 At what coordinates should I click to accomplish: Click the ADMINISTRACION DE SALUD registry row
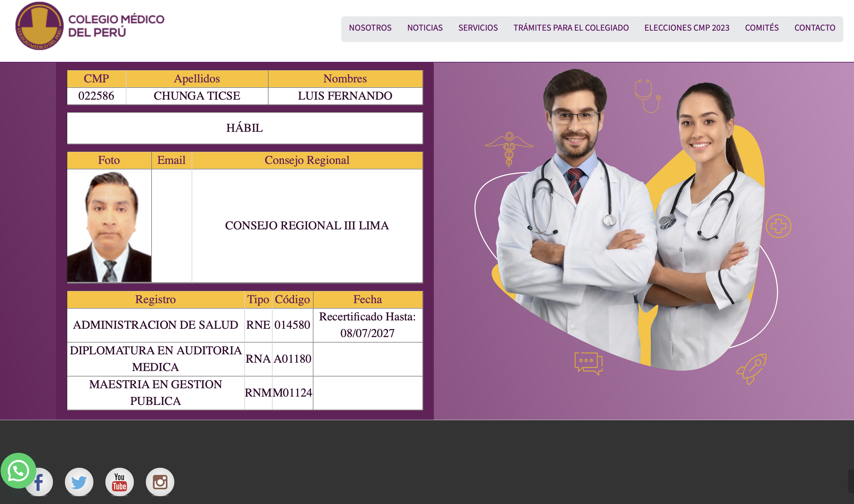[x=156, y=325]
